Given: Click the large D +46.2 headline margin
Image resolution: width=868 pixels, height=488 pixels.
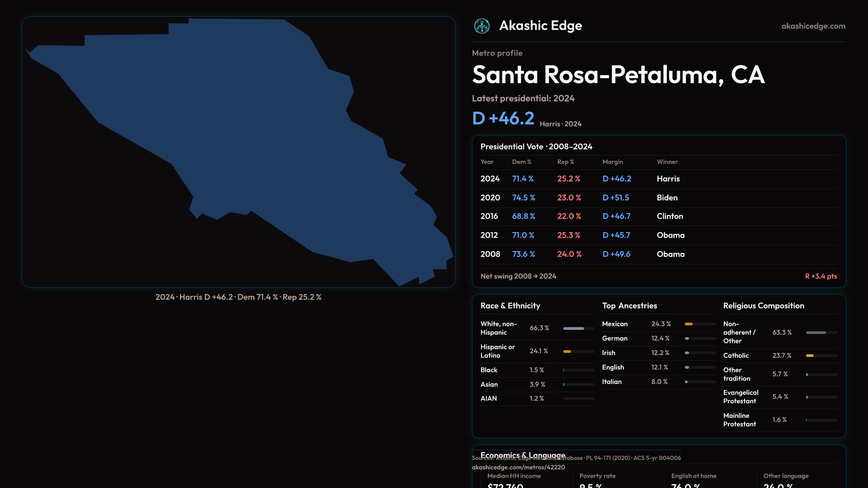Looking at the screenshot, I should (503, 118).
